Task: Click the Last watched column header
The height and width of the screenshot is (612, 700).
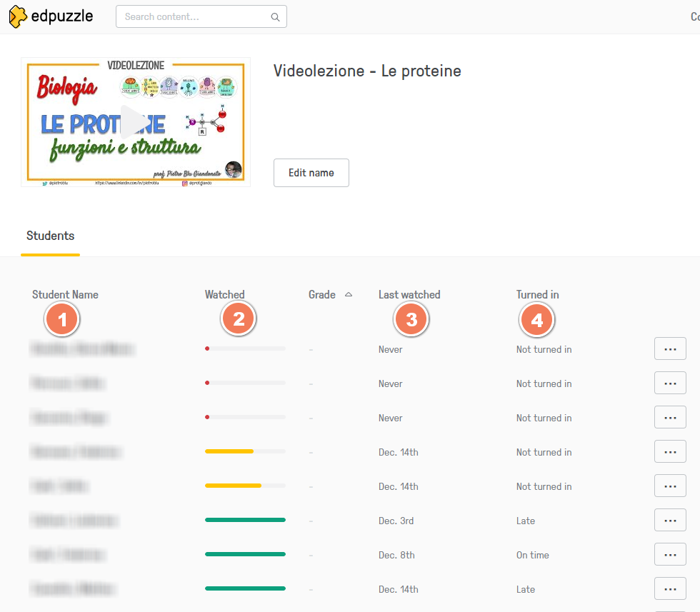Action: [409, 294]
